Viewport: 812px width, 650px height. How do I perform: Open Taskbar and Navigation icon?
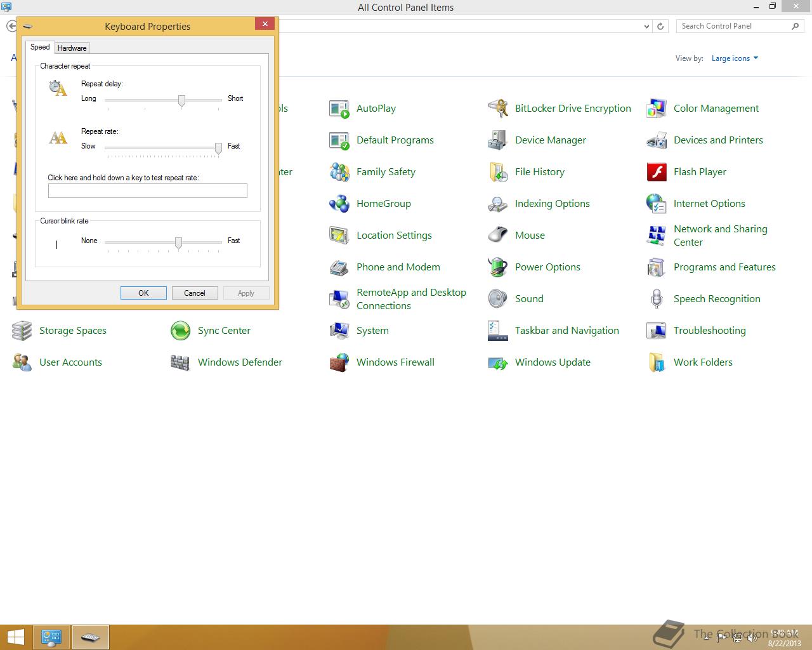click(498, 331)
